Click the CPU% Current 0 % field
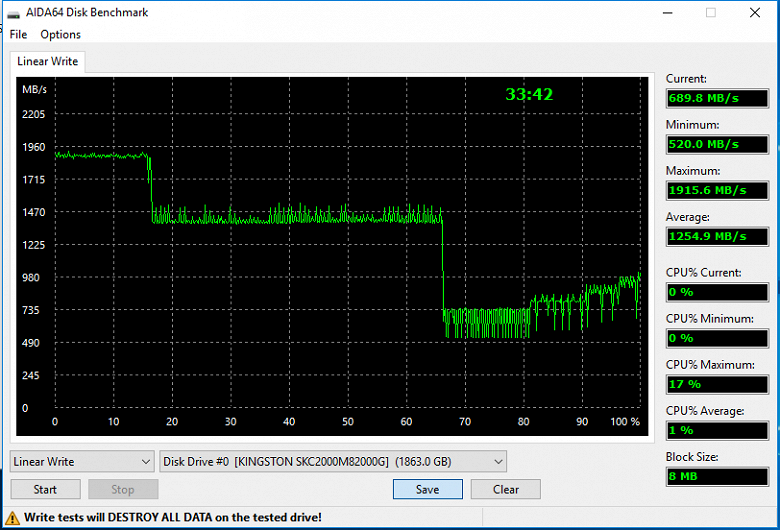 point(717,292)
